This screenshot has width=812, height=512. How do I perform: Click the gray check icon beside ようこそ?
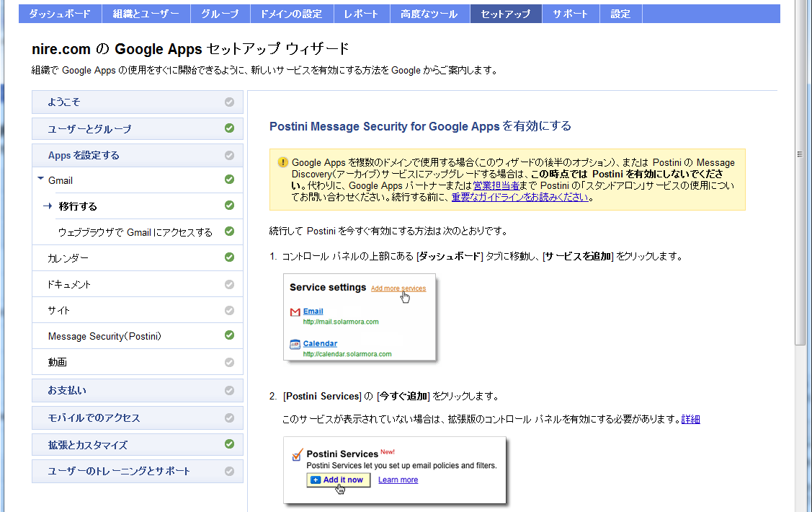[229, 102]
